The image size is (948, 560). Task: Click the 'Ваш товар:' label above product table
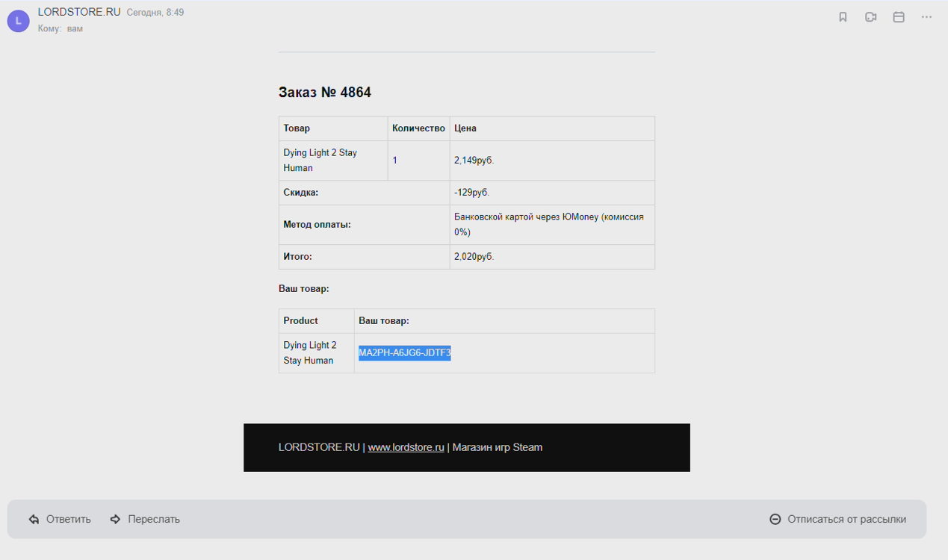[x=304, y=288]
